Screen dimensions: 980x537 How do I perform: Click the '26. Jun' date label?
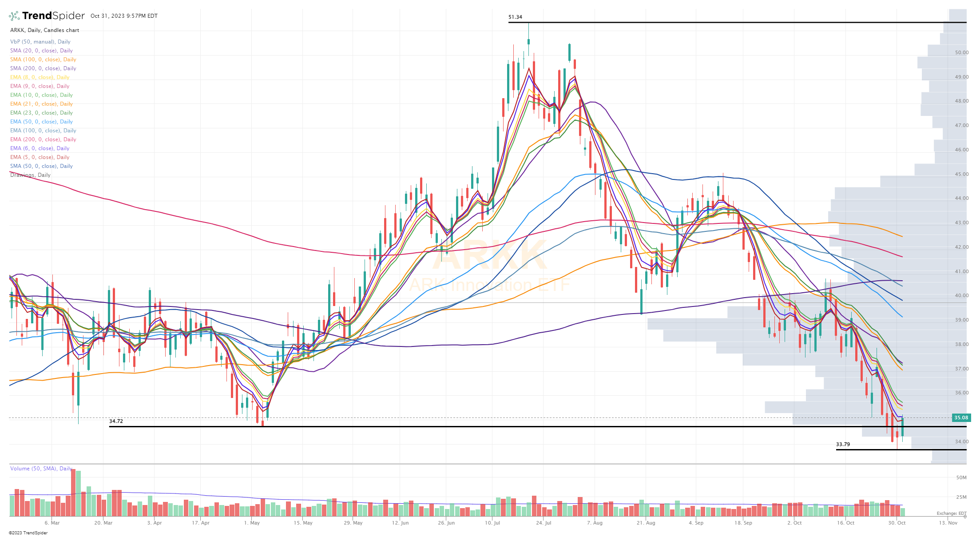click(x=446, y=523)
